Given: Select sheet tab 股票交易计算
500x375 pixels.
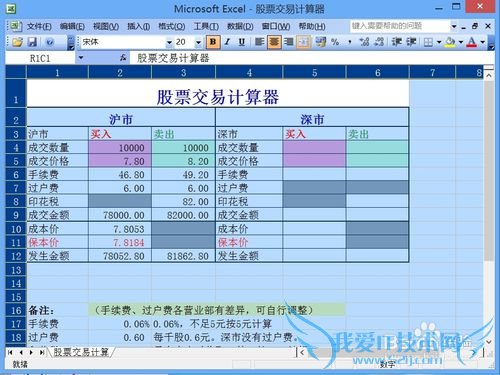Looking at the screenshot, I should 81,352.
